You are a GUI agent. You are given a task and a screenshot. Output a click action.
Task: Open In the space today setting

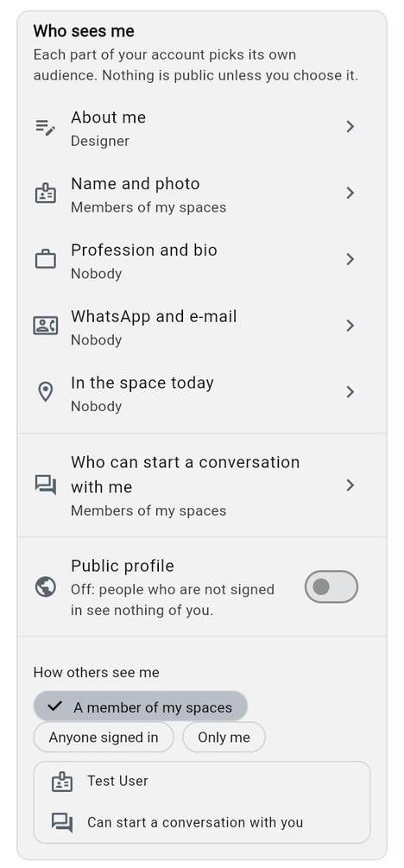[202, 392]
